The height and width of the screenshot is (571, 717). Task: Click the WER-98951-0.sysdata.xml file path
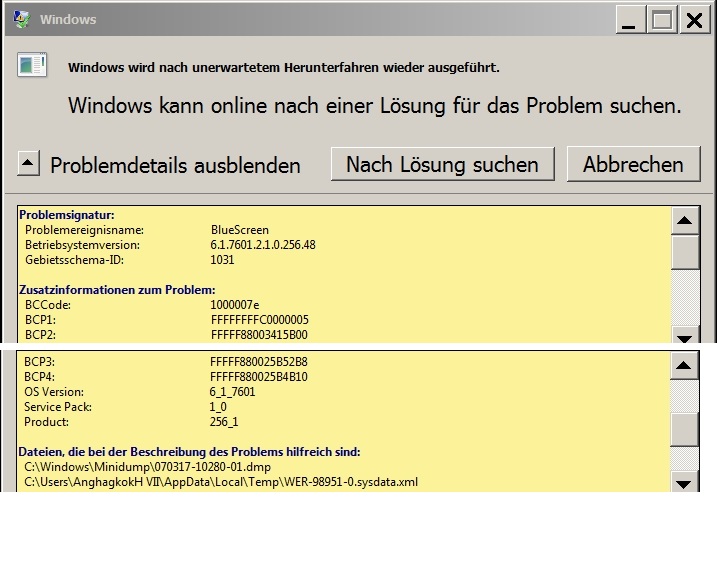(x=221, y=482)
